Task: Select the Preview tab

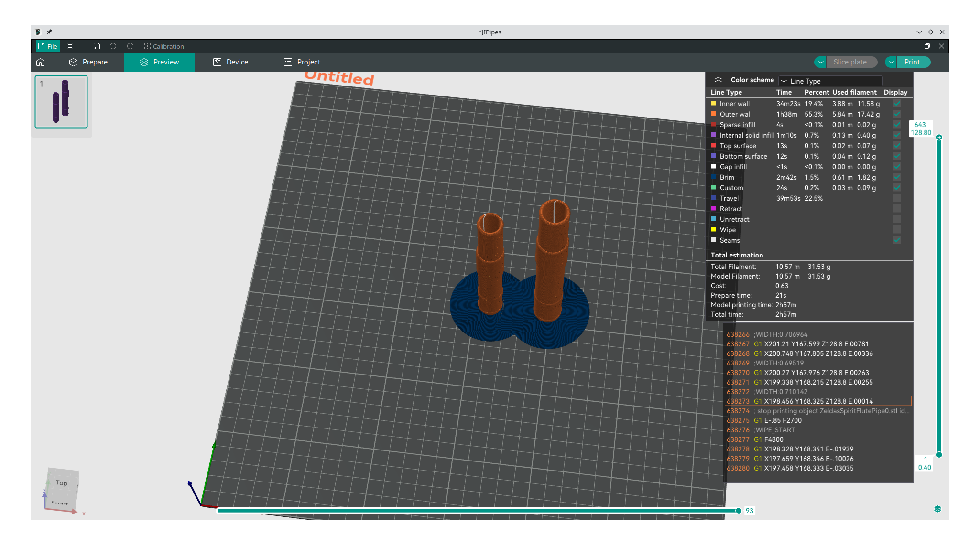Action: [x=159, y=62]
